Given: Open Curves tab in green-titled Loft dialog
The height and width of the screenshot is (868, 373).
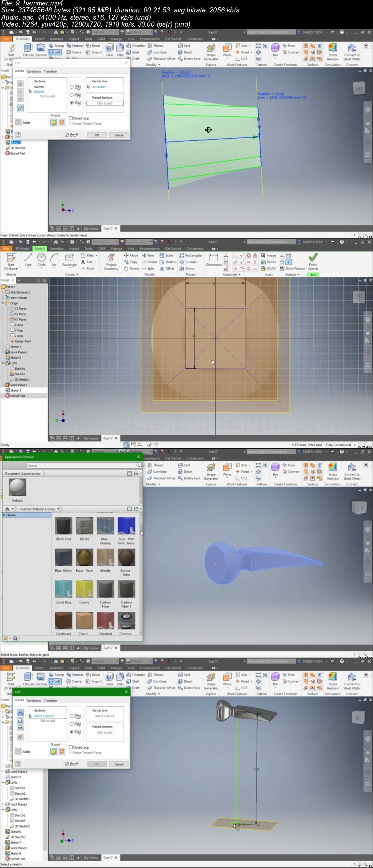Looking at the screenshot, I should click(x=19, y=700).
